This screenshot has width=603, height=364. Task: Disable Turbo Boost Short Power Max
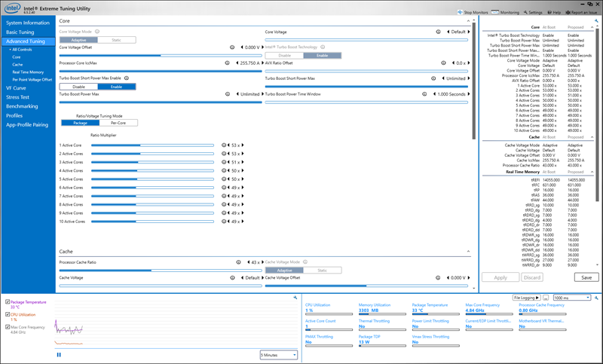tap(78, 87)
